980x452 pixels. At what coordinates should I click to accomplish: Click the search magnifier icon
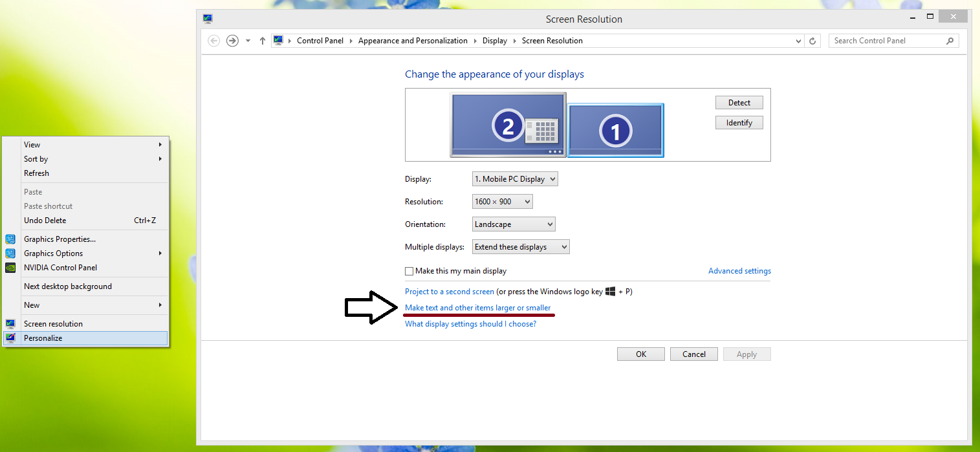pos(950,41)
